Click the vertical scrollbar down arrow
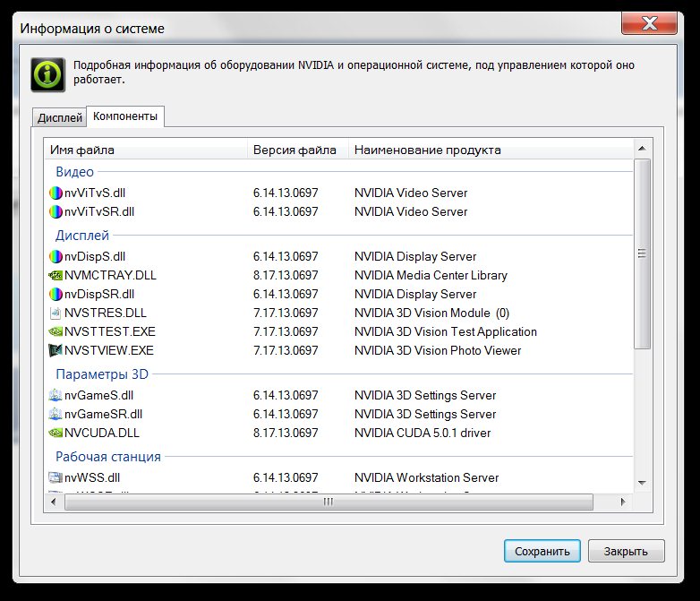The height and width of the screenshot is (601, 700). click(x=642, y=483)
